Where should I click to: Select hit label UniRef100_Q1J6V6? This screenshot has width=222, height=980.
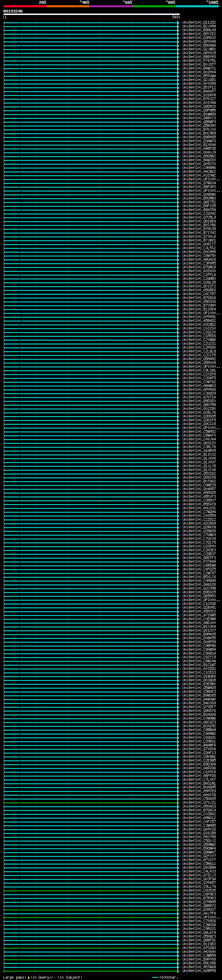coord(199,459)
